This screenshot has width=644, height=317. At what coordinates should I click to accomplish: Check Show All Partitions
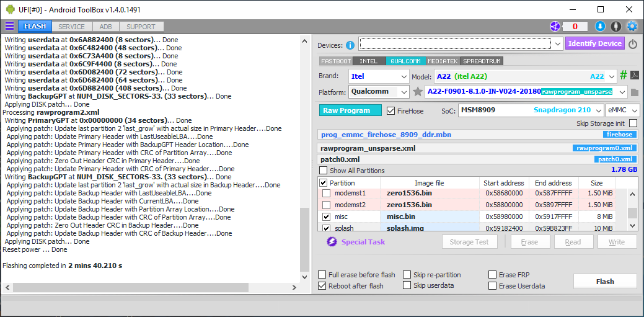click(324, 170)
